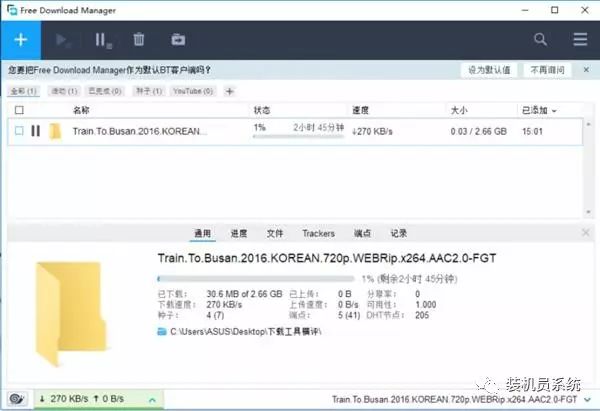Click the pause all downloads toolbar icon

point(103,40)
